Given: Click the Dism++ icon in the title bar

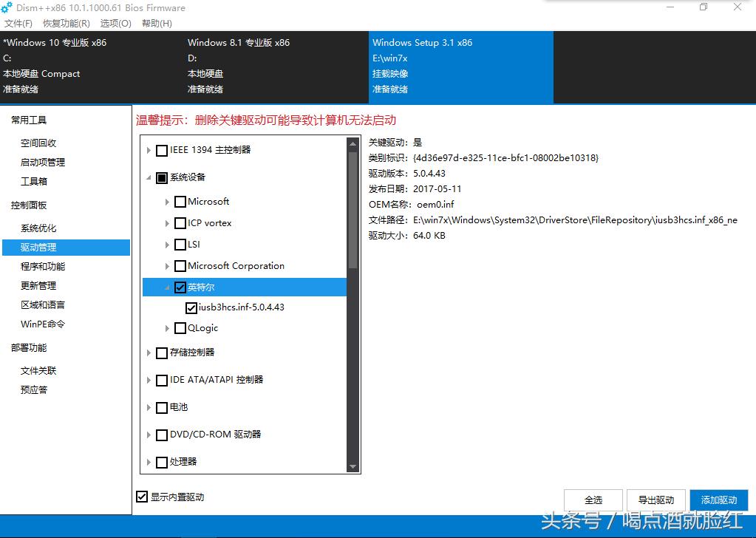Looking at the screenshot, I should click(x=8, y=7).
